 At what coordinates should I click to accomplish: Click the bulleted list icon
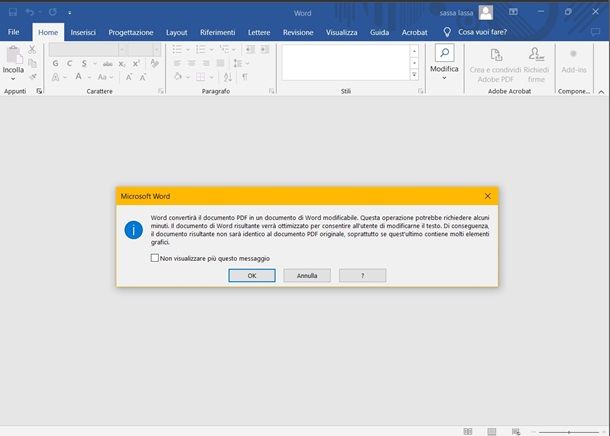click(177, 49)
